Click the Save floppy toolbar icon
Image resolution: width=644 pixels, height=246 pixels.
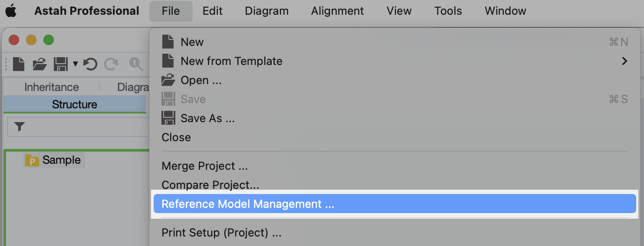[x=60, y=64]
